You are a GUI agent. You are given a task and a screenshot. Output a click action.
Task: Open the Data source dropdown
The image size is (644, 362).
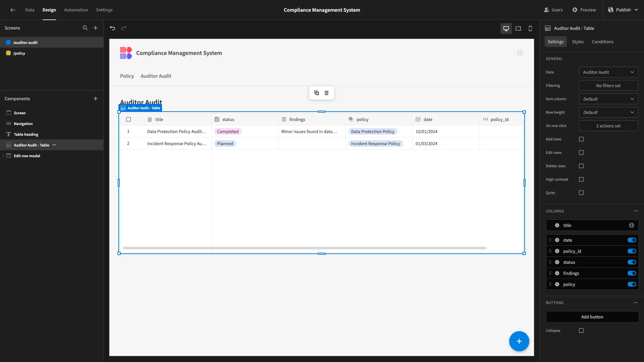click(x=608, y=72)
